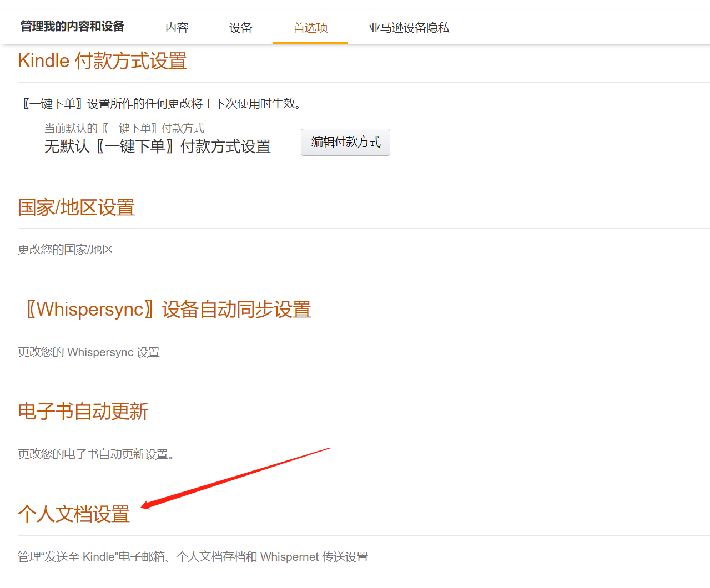710x588 pixels.
Task: Click the 当前默认的〖一键下单〗付款方式 label
Action: 124,128
